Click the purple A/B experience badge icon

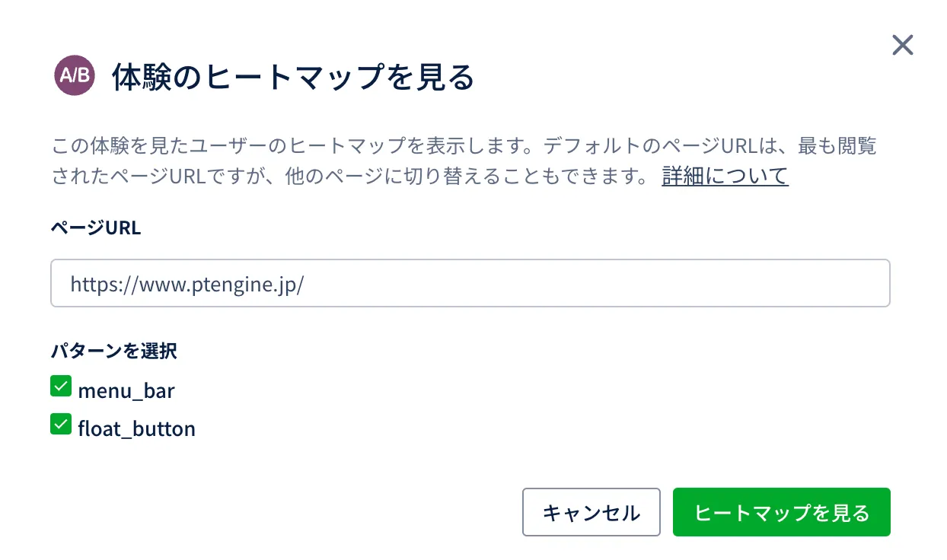pyautogui.click(x=75, y=75)
